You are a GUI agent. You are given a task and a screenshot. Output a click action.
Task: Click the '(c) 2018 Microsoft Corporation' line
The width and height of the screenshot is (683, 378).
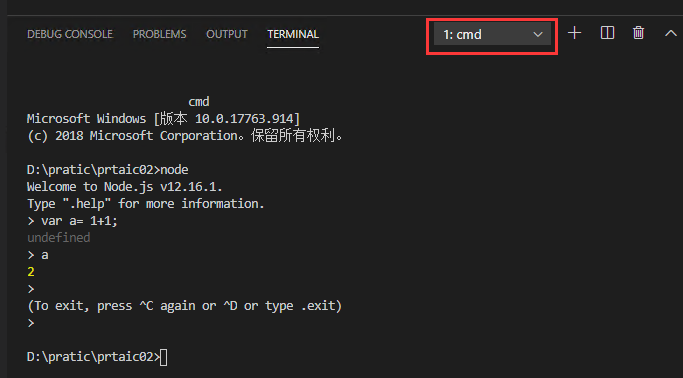point(185,136)
